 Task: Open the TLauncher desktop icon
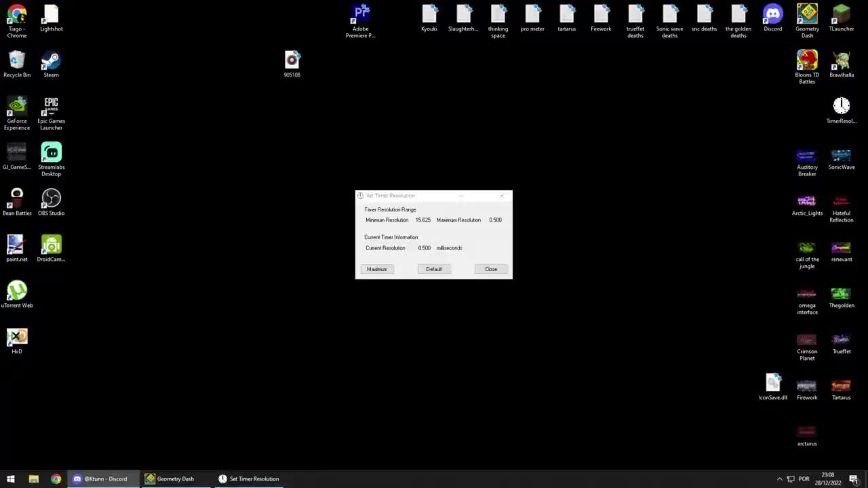pos(842,16)
